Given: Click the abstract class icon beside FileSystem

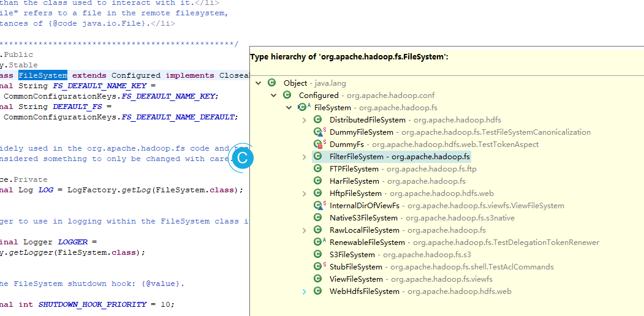Looking at the screenshot, I should point(302,108).
